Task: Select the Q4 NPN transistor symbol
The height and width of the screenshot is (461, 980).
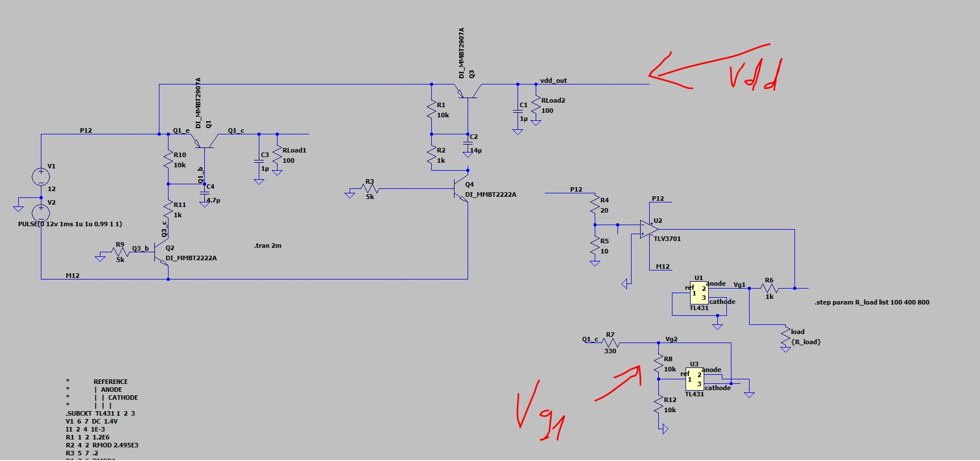Action: pos(462,188)
